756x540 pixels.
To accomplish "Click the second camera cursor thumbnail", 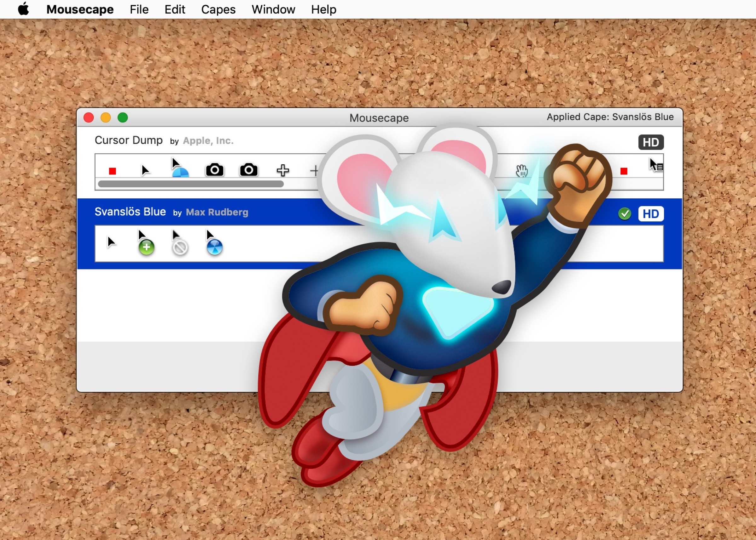I will coord(249,170).
